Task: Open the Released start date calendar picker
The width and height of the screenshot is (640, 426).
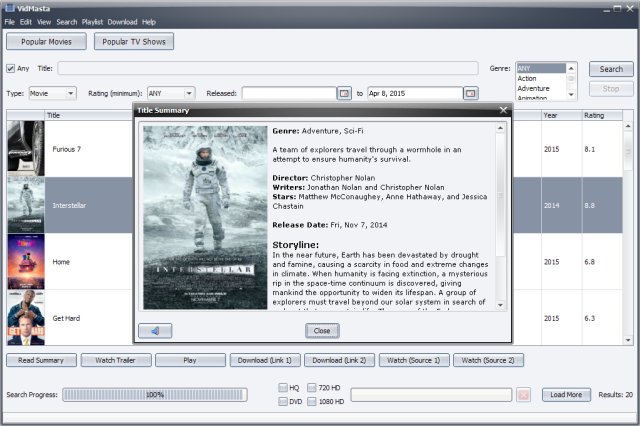Action: point(344,93)
